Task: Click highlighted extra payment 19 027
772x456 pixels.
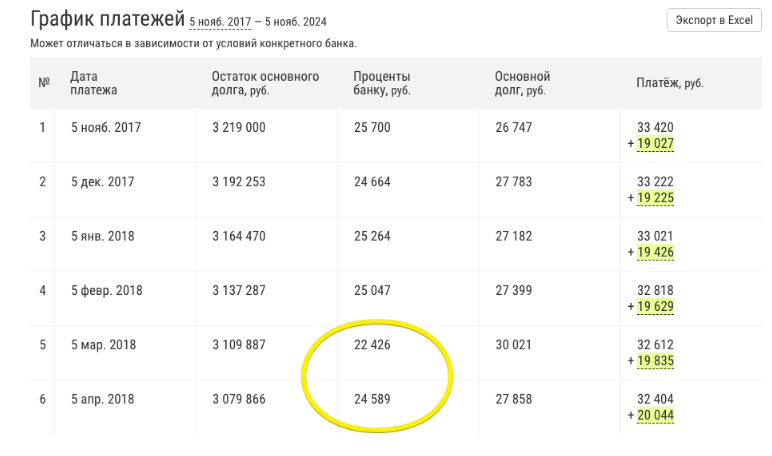Action: pyautogui.click(x=655, y=143)
